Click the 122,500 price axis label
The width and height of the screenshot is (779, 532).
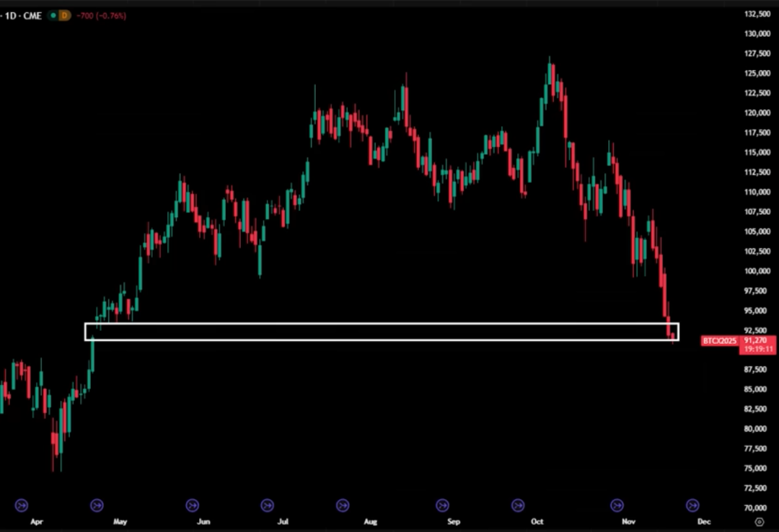point(757,93)
